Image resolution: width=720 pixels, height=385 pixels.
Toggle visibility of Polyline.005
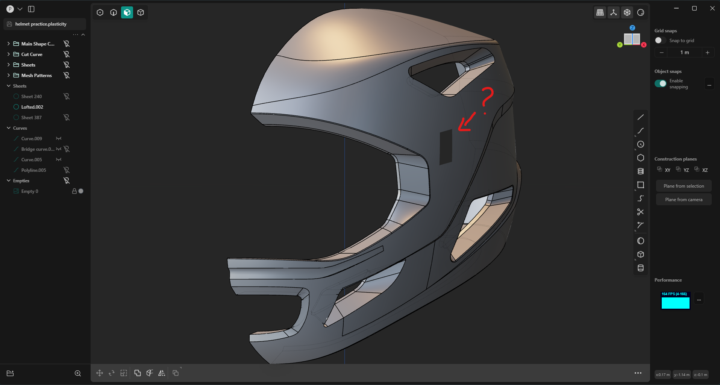(x=67, y=170)
